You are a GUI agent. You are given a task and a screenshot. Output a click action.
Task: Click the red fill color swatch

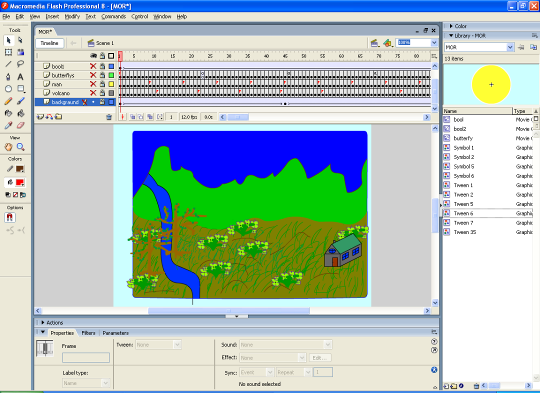(20, 183)
